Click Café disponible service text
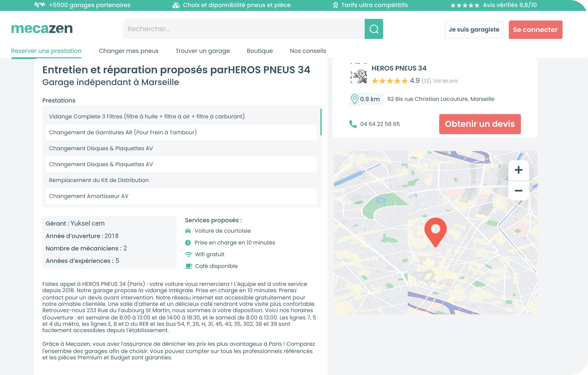The width and height of the screenshot is (588, 375). coord(216,266)
